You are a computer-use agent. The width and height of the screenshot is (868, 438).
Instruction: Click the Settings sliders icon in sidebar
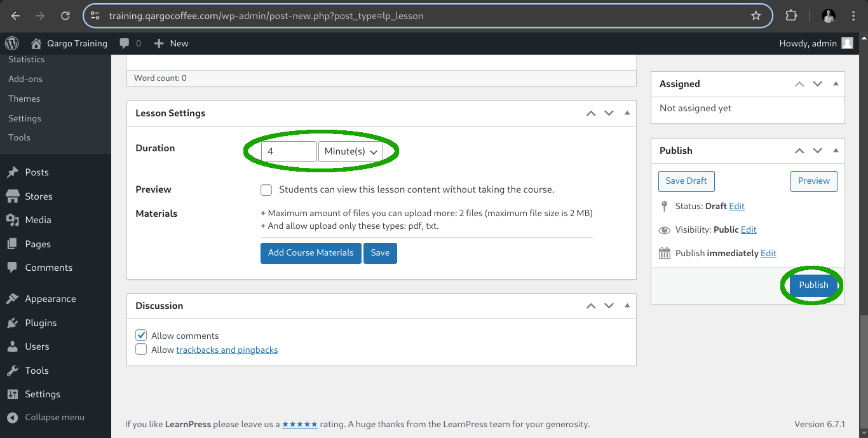(12, 394)
